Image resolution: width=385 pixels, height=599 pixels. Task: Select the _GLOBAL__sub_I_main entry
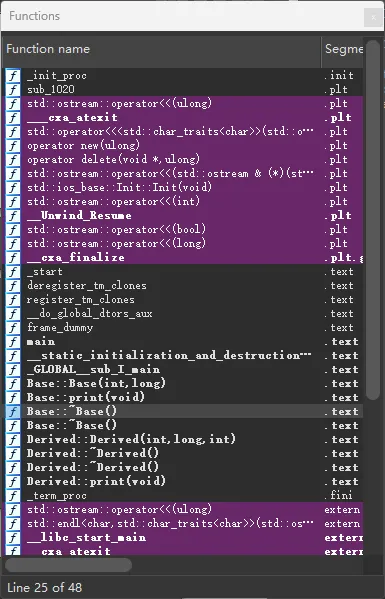(184, 369)
